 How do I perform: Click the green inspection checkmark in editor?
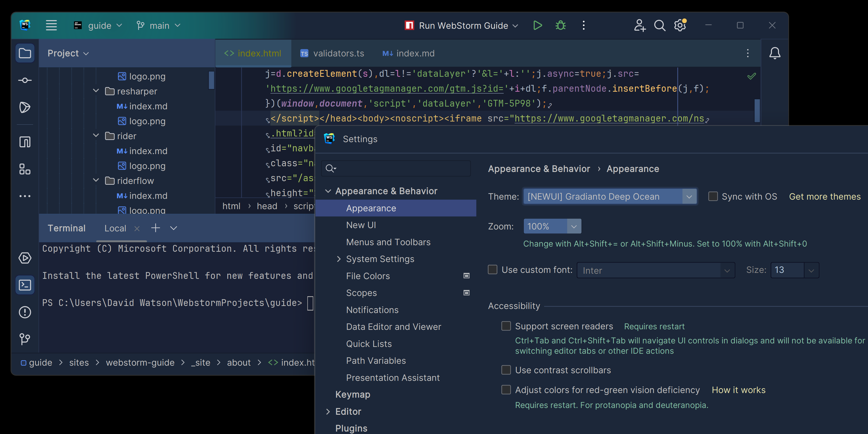coord(751,76)
